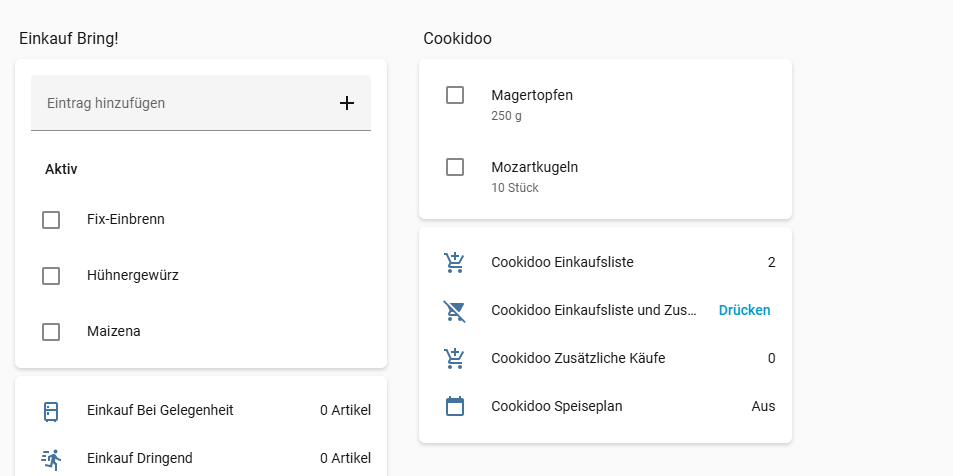Image resolution: width=953 pixels, height=476 pixels.
Task: Open Cookidoo Einkaufsliste entity details
Action: (x=562, y=263)
